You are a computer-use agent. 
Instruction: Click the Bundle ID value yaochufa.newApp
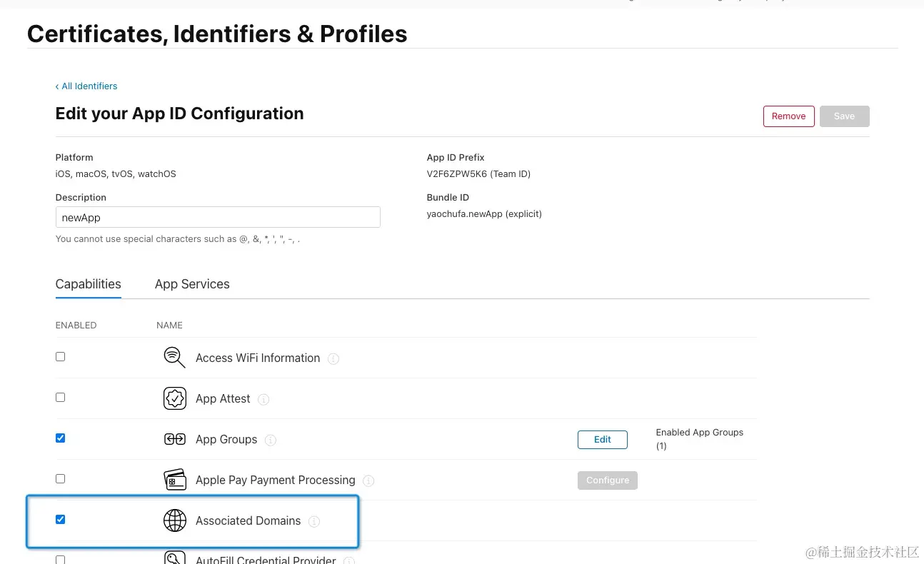(484, 213)
